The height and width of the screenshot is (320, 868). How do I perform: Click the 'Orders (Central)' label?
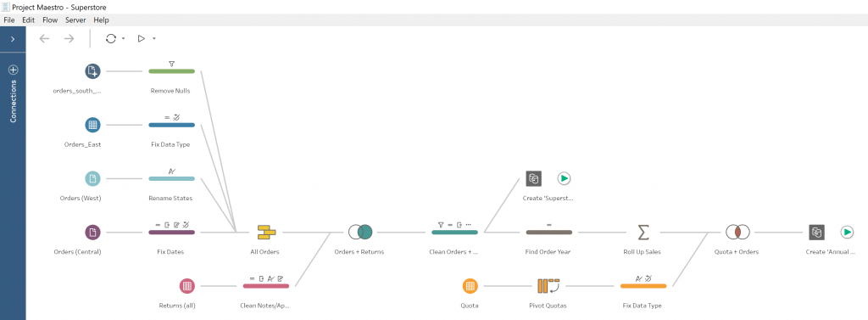tap(77, 252)
